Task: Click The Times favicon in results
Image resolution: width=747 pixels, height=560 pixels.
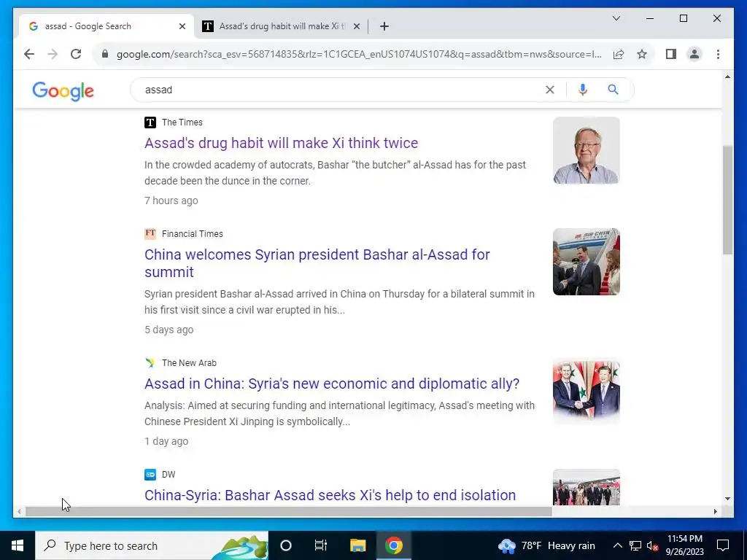Action: 150,122
